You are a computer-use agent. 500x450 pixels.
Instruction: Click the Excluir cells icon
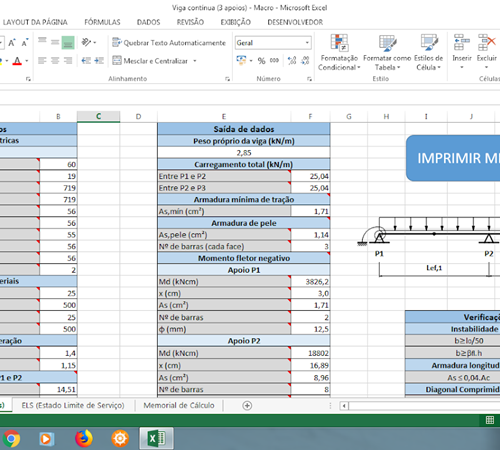pos(486,42)
